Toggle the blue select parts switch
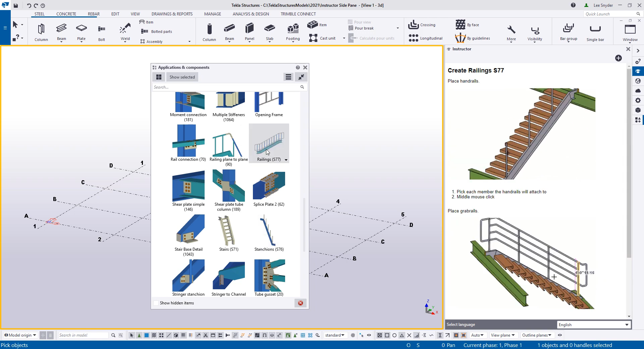This screenshot has height=349, width=644. [x=147, y=335]
